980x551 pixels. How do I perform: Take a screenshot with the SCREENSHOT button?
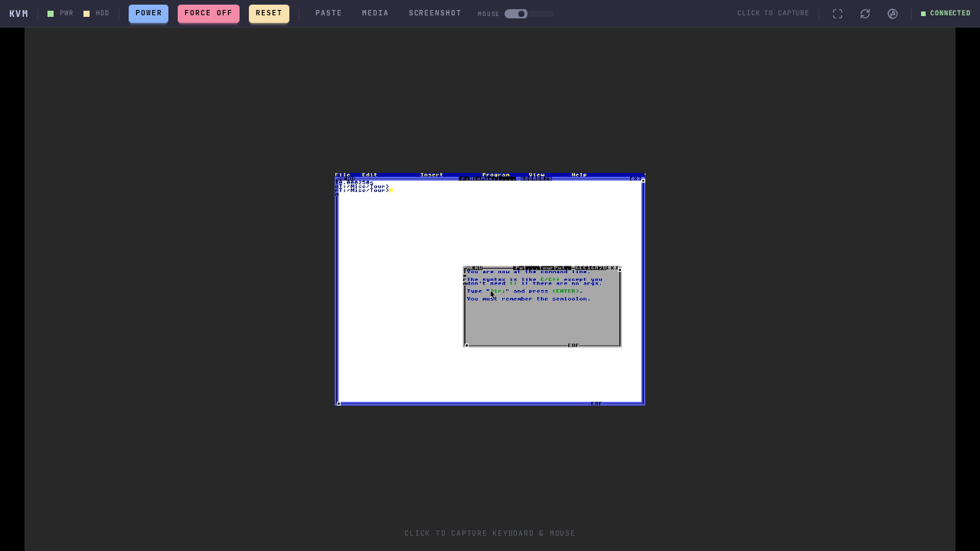click(435, 13)
